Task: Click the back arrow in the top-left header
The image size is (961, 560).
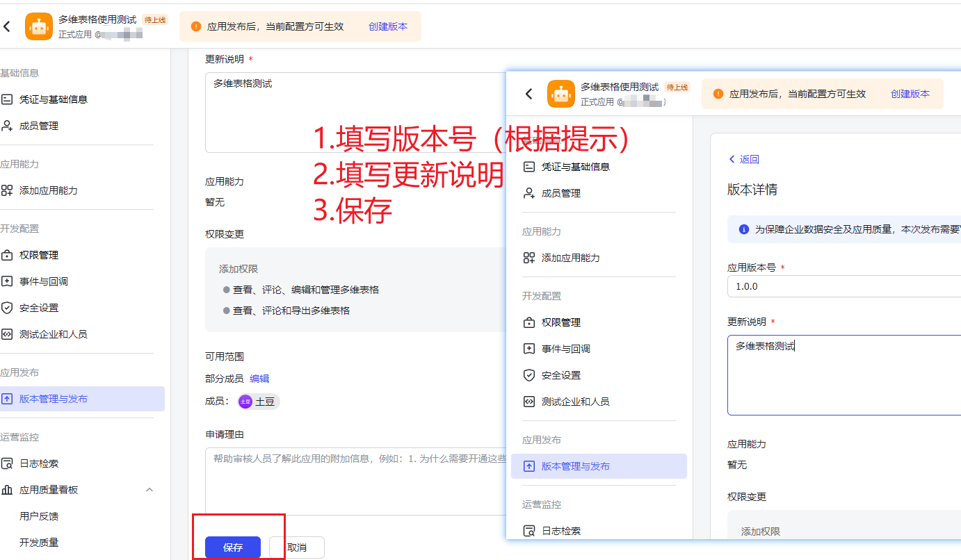Action: (x=8, y=26)
